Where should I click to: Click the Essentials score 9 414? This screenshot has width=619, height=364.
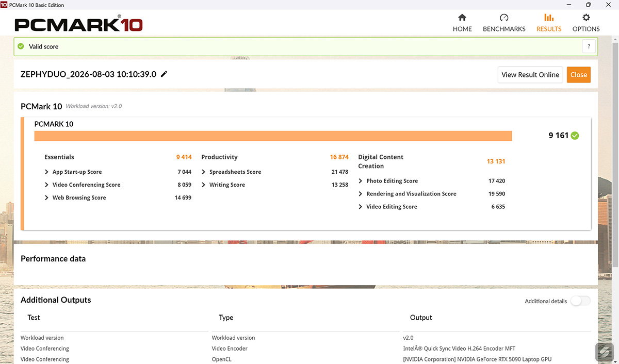184,157
